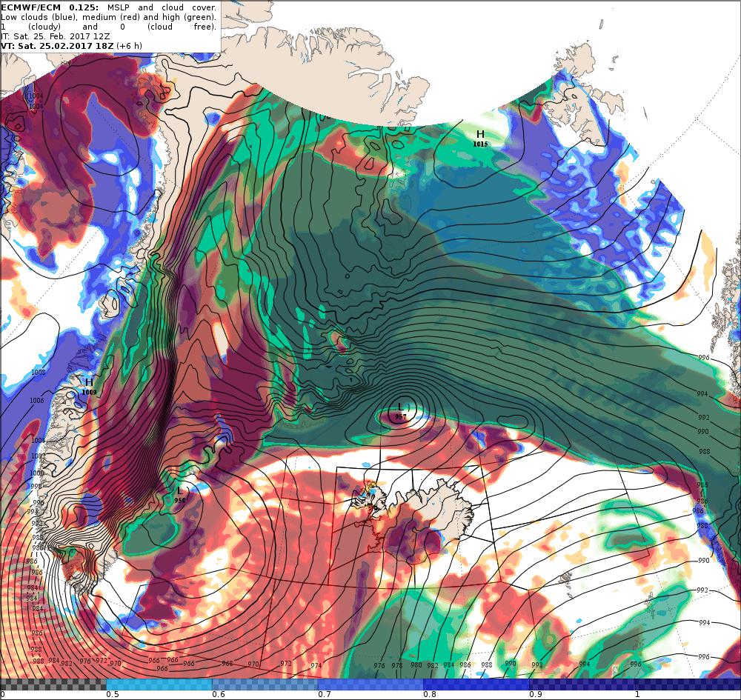The image size is (741, 700).
Task: Click the '974' isobar label
Action: coord(316,665)
